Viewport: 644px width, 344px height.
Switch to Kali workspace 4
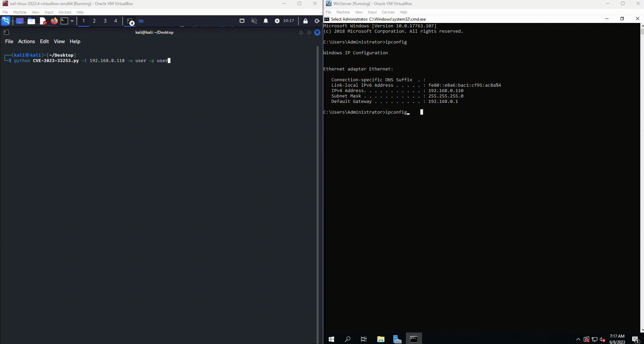pos(116,21)
